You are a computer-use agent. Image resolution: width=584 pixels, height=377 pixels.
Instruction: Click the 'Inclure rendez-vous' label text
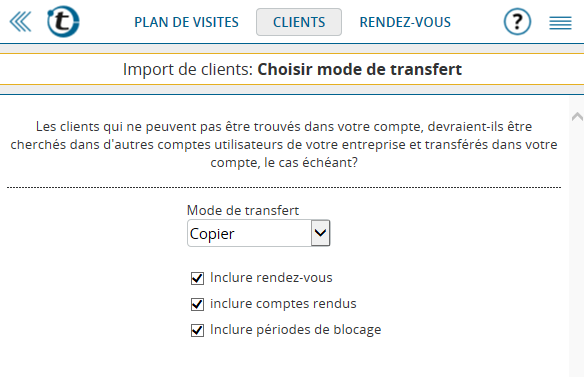271,278
